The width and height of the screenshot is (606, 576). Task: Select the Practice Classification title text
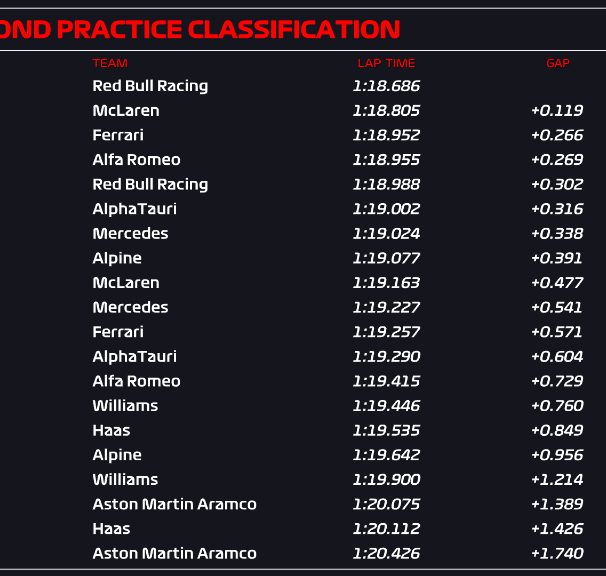(200, 29)
